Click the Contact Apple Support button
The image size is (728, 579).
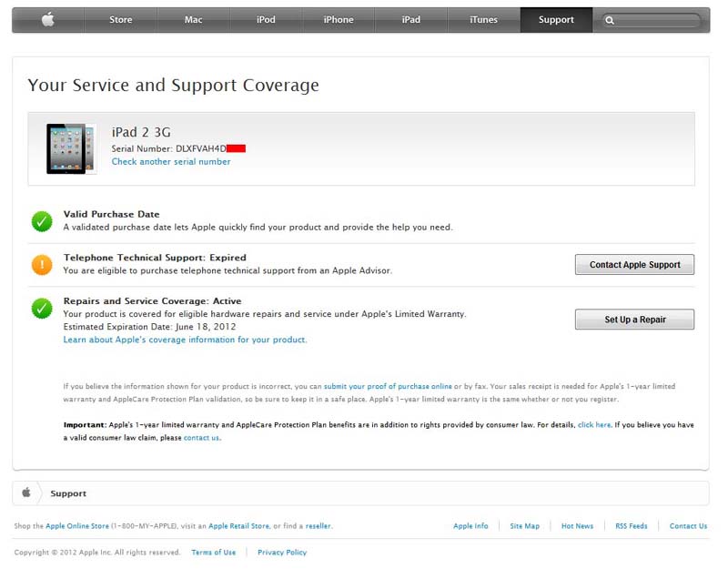point(634,265)
